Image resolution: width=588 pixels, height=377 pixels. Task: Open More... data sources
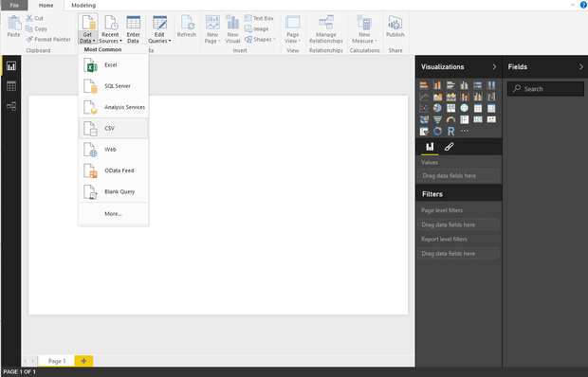(113, 214)
